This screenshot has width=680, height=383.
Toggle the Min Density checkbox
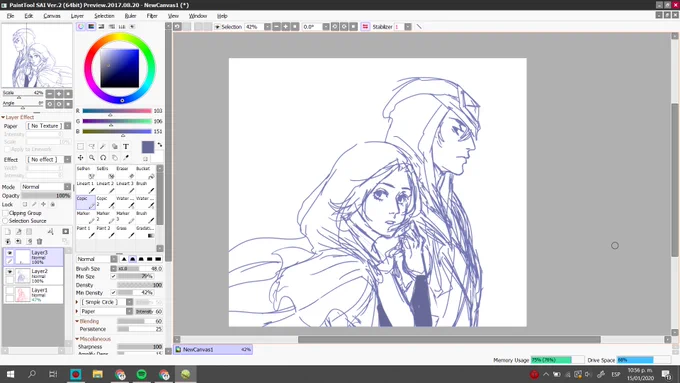point(113,293)
